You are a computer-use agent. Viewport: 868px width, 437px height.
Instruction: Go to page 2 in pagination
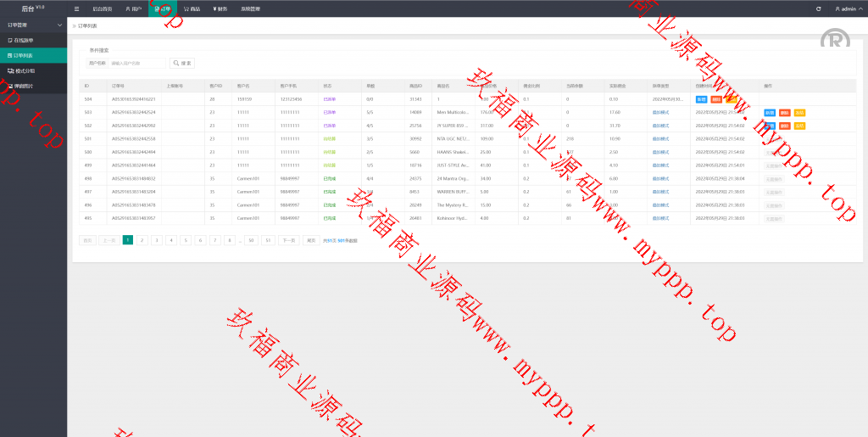pyautogui.click(x=142, y=240)
